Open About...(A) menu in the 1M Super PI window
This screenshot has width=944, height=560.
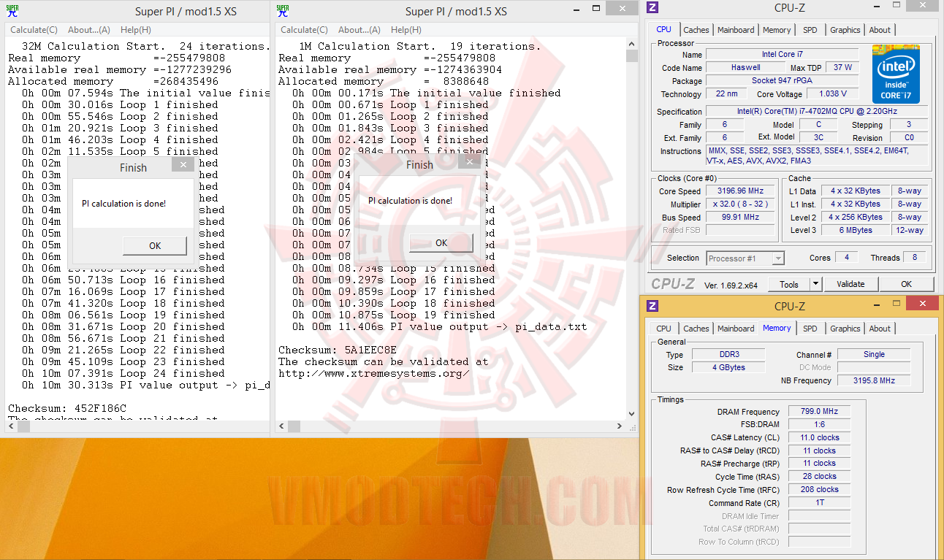[x=359, y=30]
